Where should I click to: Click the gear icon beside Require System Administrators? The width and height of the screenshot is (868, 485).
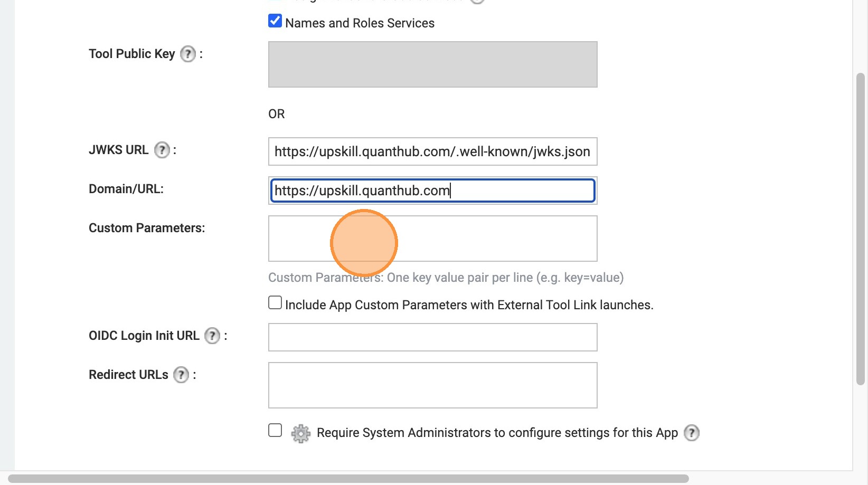tap(300, 433)
